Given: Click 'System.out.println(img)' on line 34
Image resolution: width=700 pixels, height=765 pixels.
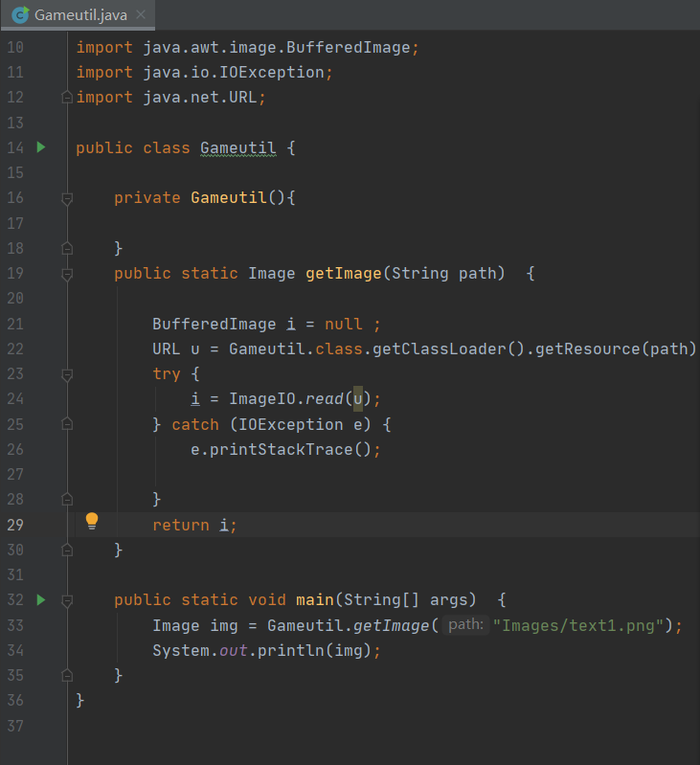Looking at the screenshot, I should point(262,650).
